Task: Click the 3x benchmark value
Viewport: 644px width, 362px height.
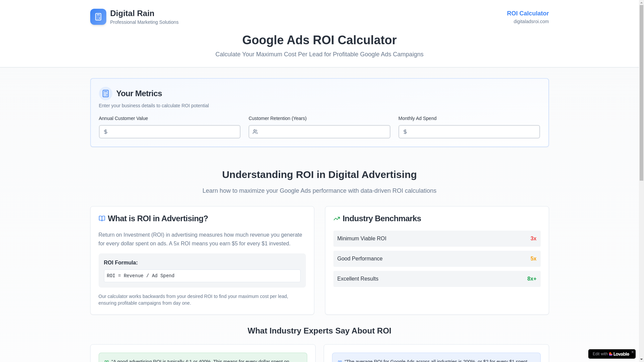Action: (533, 239)
